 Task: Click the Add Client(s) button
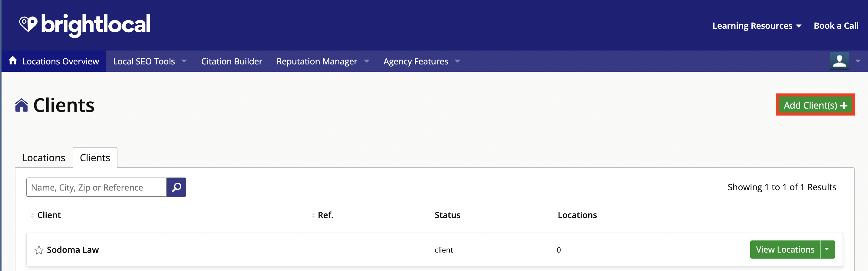click(x=815, y=105)
